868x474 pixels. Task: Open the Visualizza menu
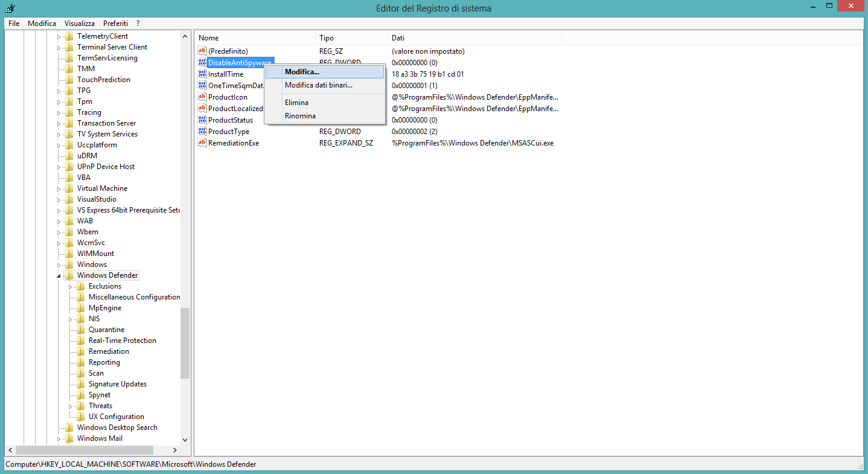tap(80, 24)
